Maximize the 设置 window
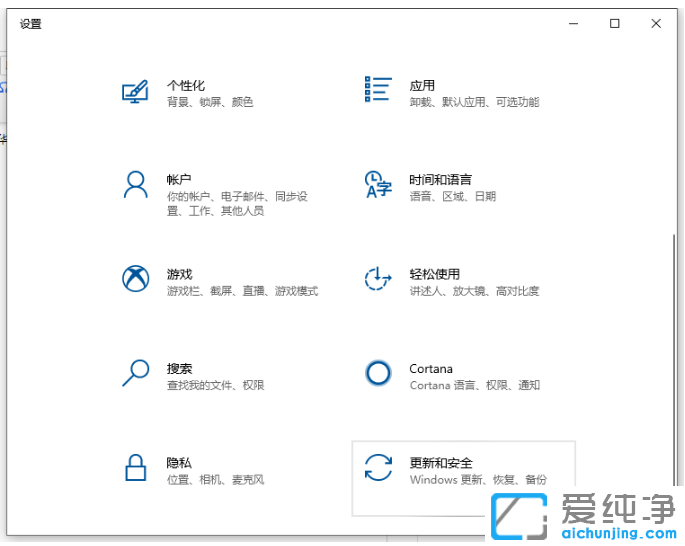Screen dimensions: 685x546 [x=615, y=24]
